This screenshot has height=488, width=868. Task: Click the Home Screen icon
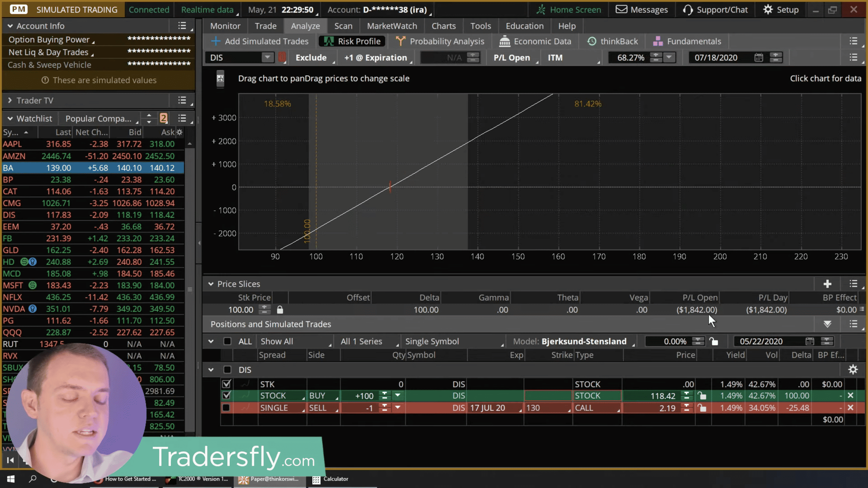[541, 9]
